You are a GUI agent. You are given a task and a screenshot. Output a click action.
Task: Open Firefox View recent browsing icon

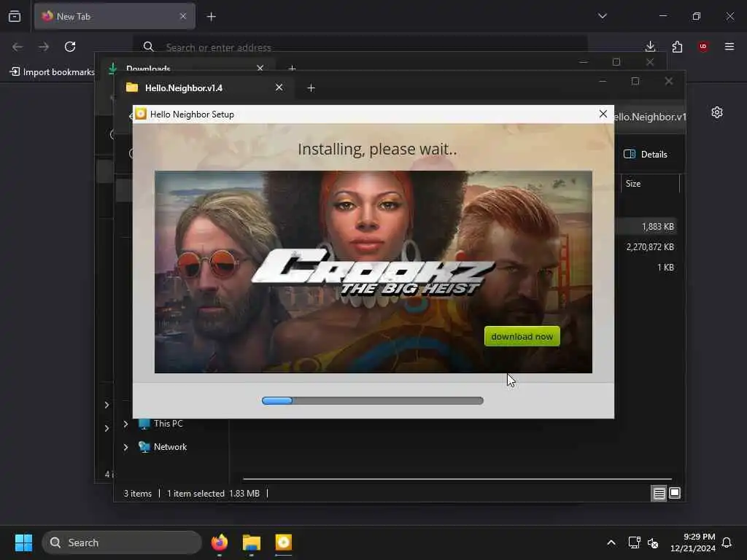click(x=15, y=16)
